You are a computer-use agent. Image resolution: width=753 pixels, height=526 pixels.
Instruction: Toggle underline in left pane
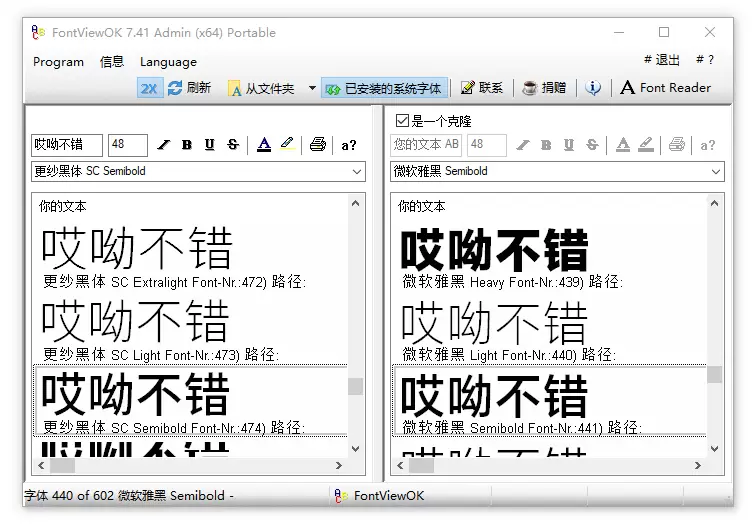point(209,145)
